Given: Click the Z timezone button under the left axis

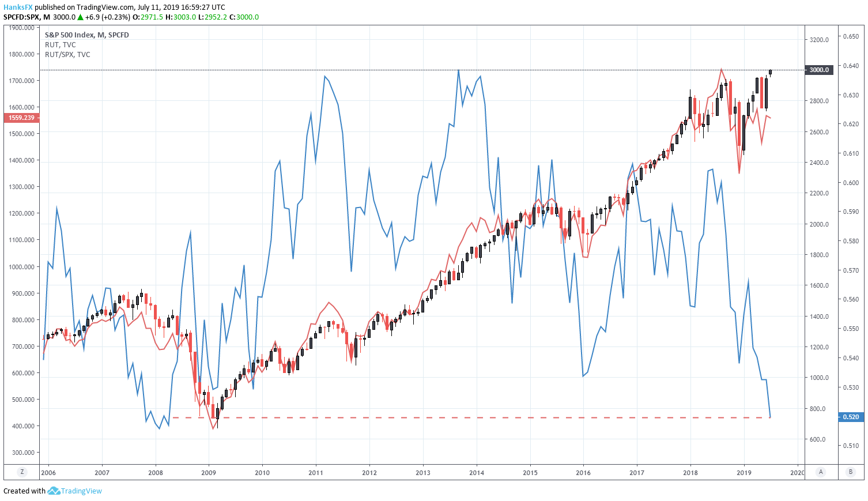Looking at the screenshot, I should coord(22,472).
